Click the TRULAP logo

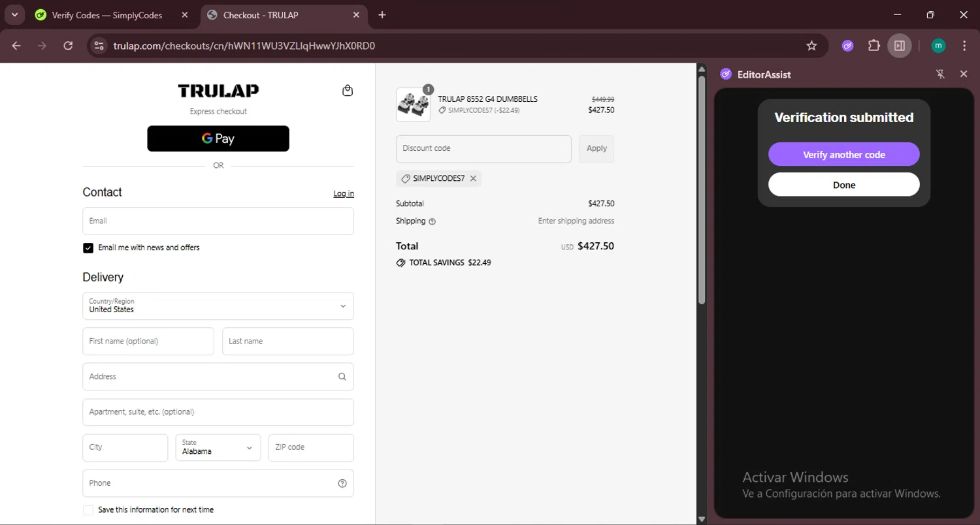(x=218, y=91)
